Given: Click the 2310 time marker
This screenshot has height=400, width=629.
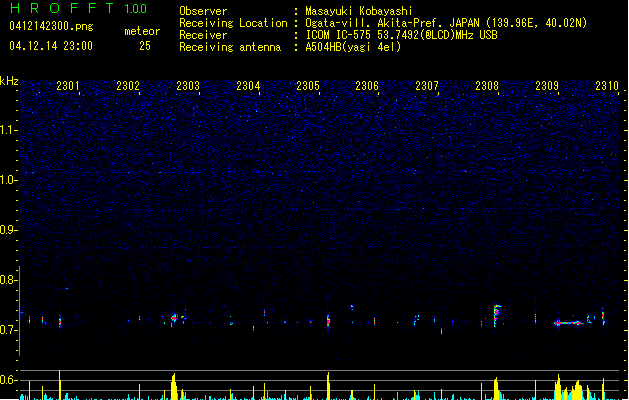Looking at the screenshot, I should point(607,86).
